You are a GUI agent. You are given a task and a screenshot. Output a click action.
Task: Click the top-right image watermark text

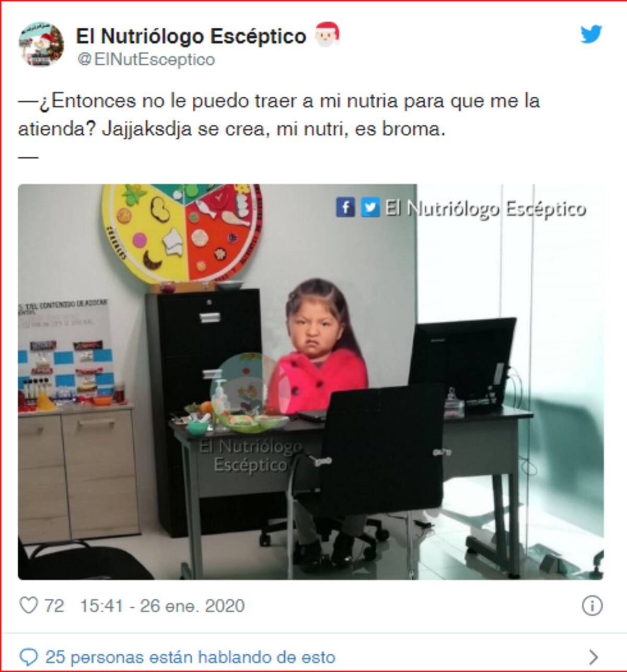tap(485, 208)
